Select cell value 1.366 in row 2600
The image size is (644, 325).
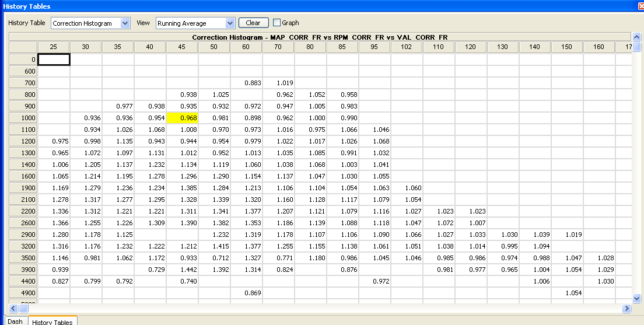click(54, 223)
